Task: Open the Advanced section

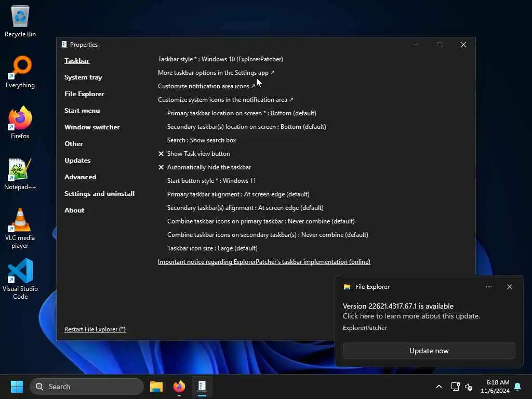Action: [x=81, y=177]
